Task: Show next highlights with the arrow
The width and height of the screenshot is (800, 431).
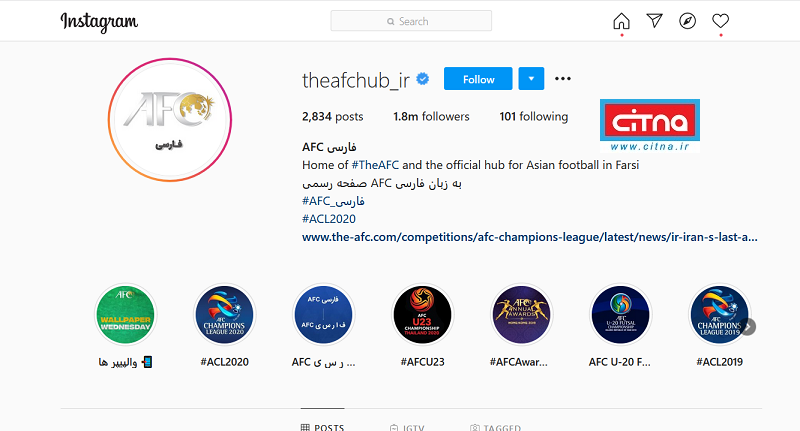Action: [x=748, y=326]
